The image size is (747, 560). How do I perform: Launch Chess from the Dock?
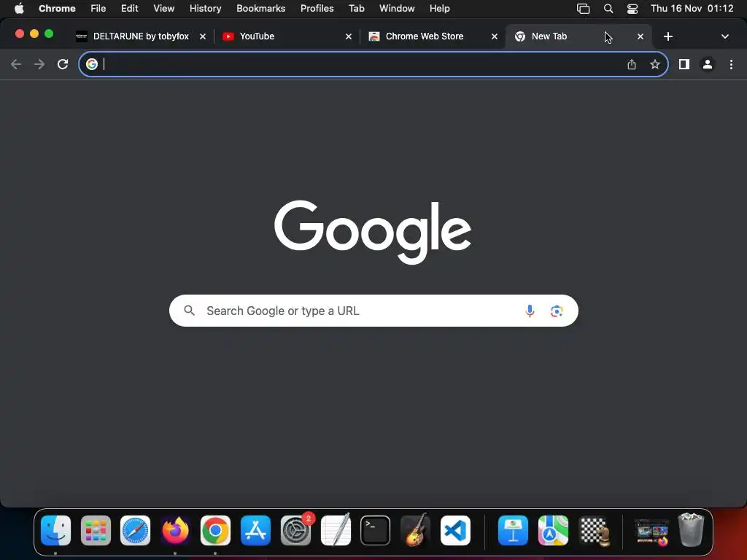(594, 530)
